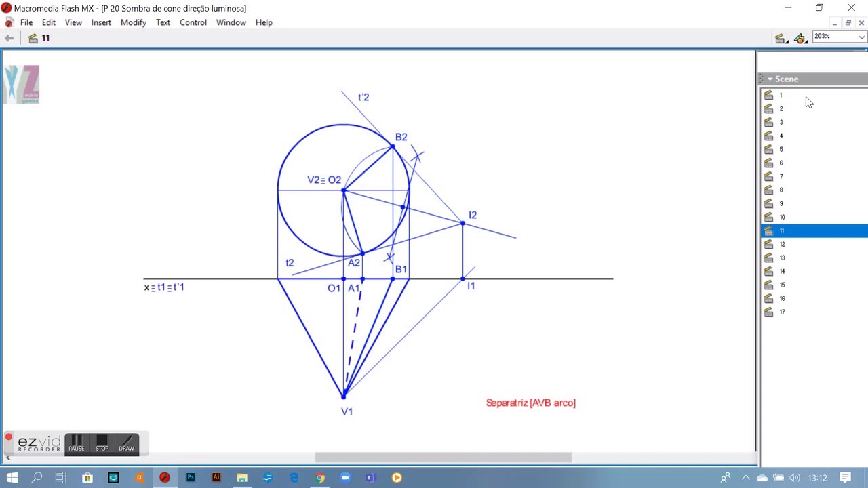Open the Control menu

(x=193, y=22)
